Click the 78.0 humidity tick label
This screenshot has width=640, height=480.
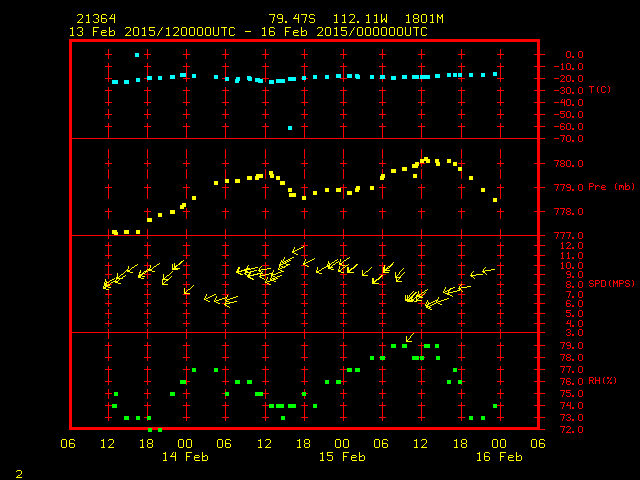[x=571, y=358]
